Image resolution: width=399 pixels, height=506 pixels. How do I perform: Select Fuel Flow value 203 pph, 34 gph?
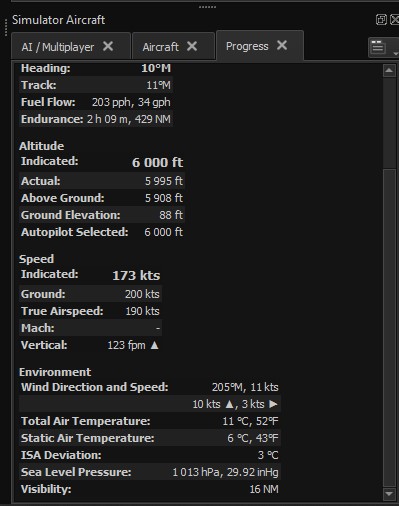(131, 102)
